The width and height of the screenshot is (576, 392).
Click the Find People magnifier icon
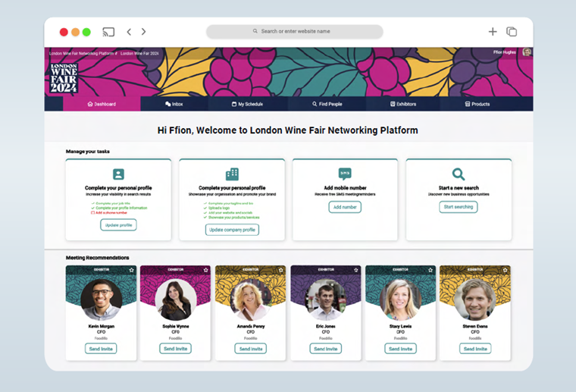pyautogui.click(x=315, y=104)
